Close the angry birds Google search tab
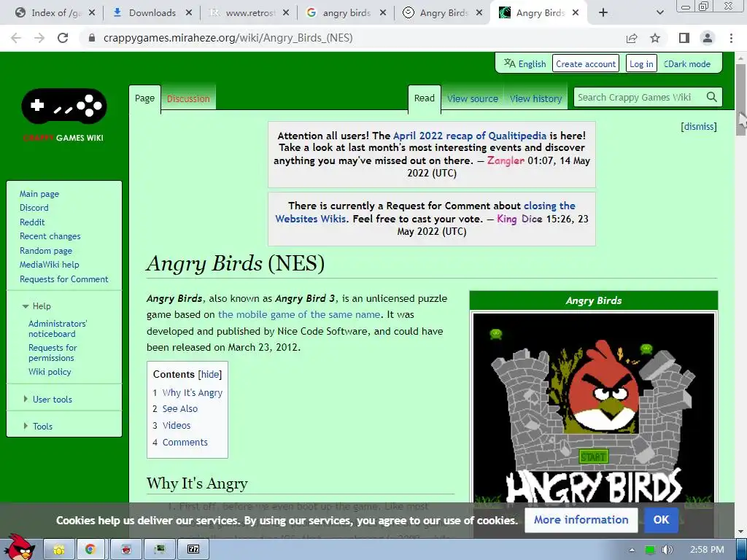 383,13
